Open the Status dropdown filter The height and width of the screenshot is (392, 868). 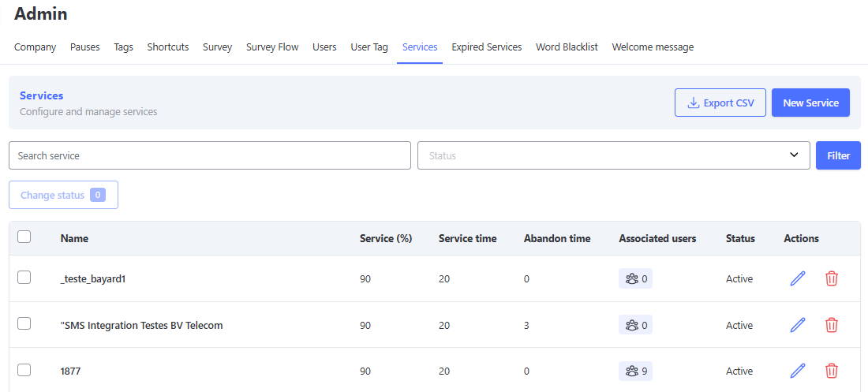tap(613, 155)
